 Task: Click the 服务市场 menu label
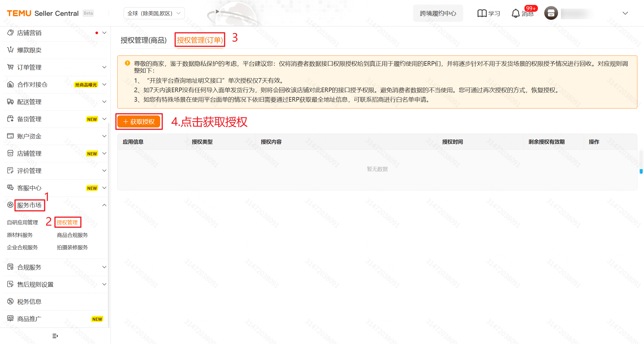tap(29, 205)
